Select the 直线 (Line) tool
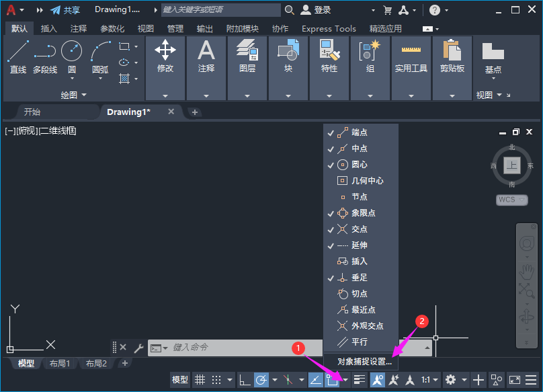Viewport: 543px width, 392px height. 18,57
